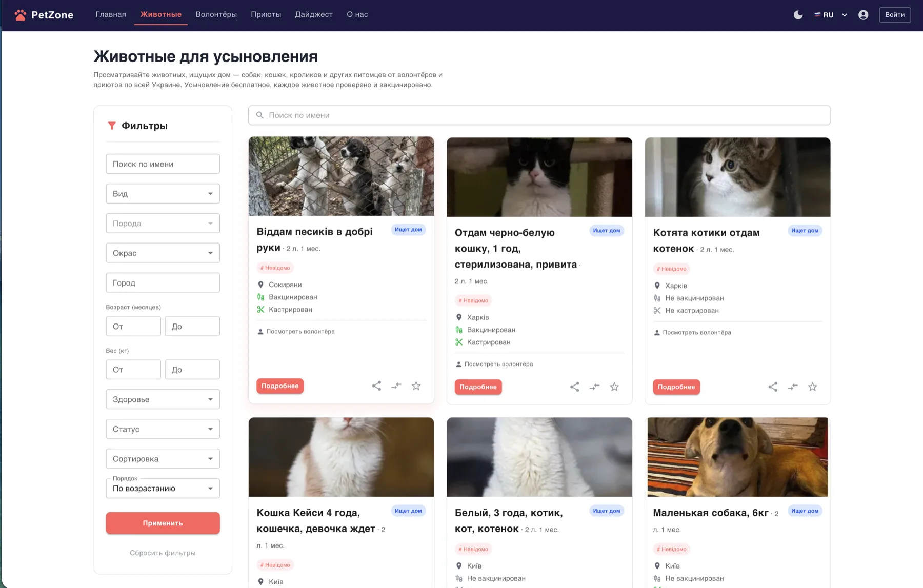Share the Котята котики card
The height and width of the screenshot is (588, 923).
tap(773, 387)
